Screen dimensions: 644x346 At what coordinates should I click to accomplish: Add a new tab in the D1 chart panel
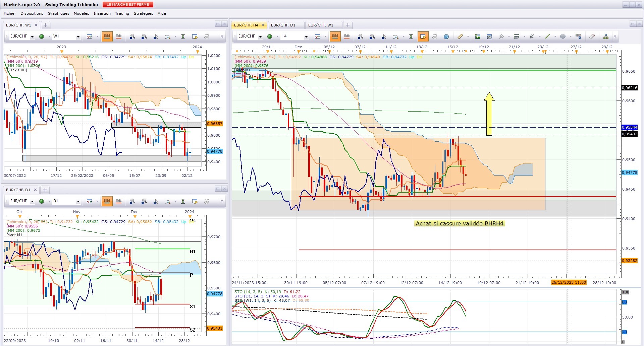coord(45,190)
